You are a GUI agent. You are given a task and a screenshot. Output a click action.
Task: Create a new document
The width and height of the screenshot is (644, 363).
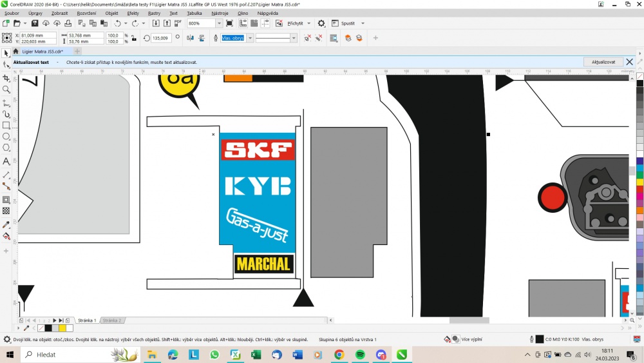6,23
